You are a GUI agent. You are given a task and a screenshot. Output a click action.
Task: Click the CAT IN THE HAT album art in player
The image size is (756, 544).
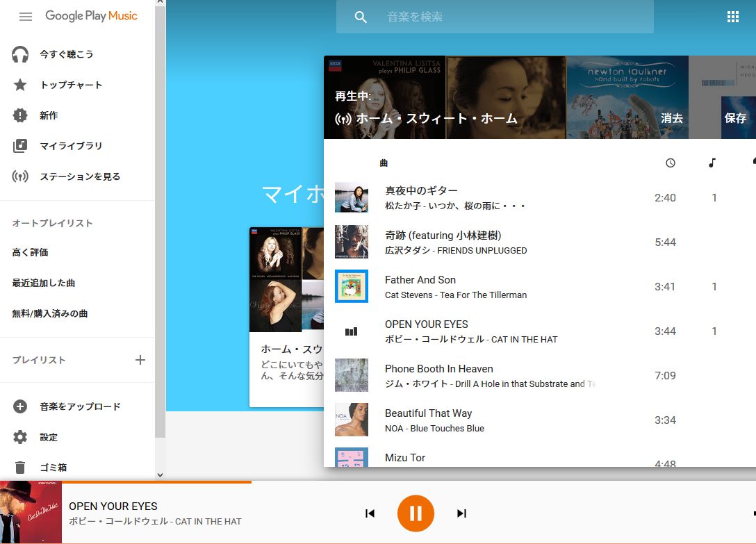tap(31, 512)
